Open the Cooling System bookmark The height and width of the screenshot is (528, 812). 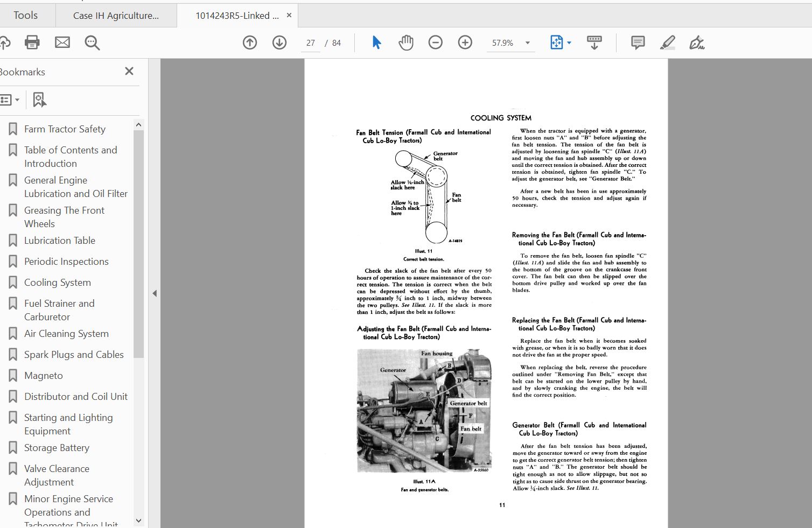click(x=58, y=283)
